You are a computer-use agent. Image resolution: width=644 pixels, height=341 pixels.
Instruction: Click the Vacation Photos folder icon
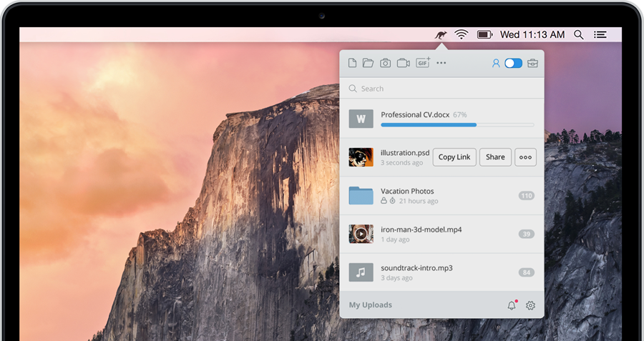361,195
